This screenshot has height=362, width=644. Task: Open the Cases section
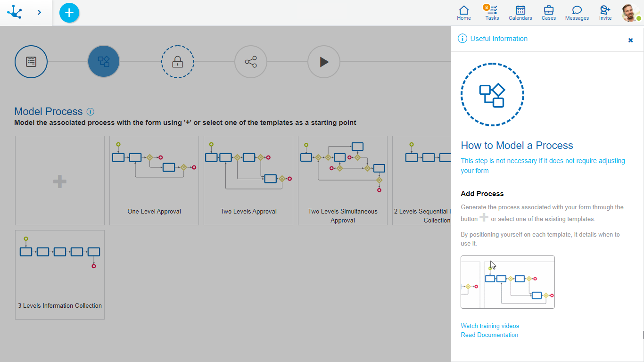(x=548, y=13)
